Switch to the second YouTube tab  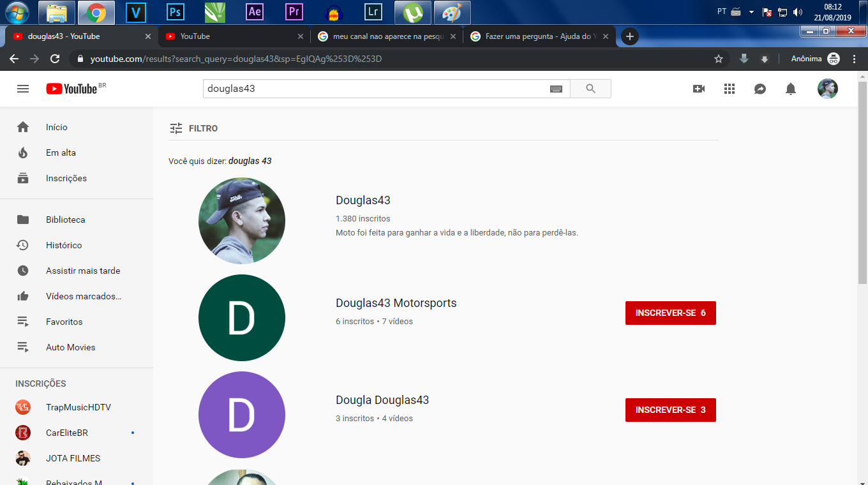pos(234,36)
